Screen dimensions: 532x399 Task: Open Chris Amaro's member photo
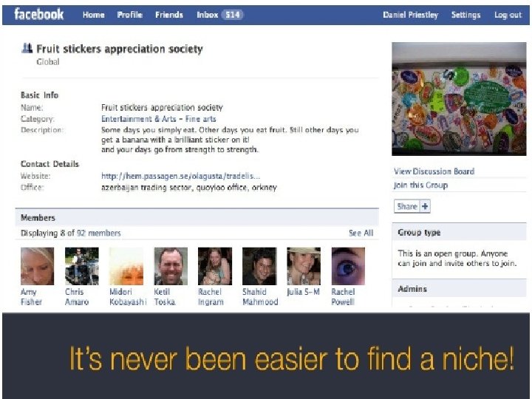tap(82, 266)
